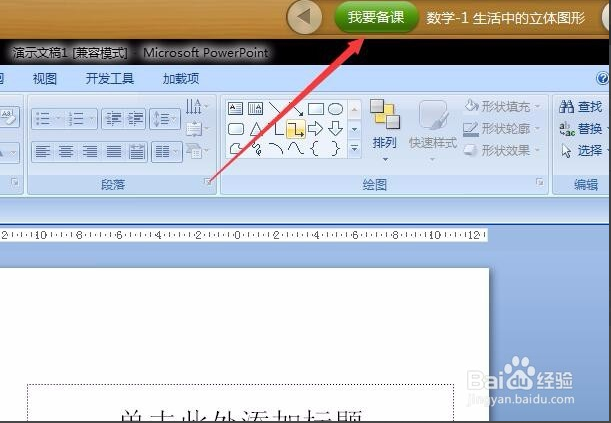Increase the list indent level

[x=135, y=118]
